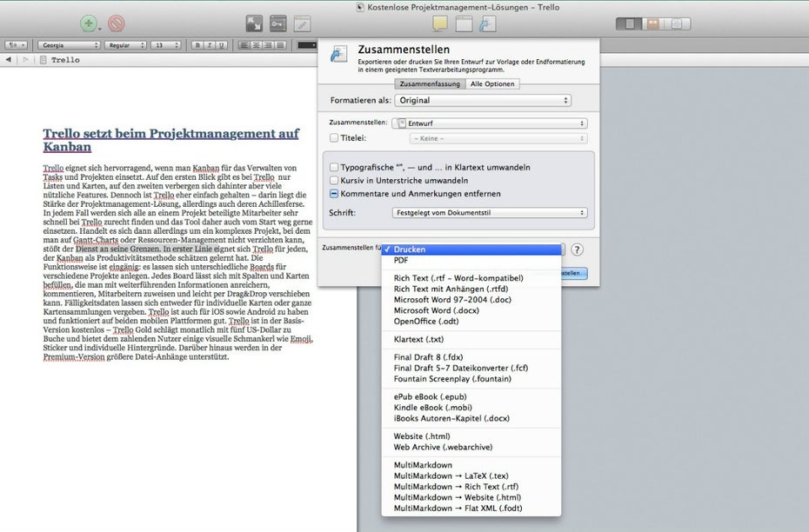Click the document icon beside Trello header
Screen dimensions: 809x532
coord(43,60)
